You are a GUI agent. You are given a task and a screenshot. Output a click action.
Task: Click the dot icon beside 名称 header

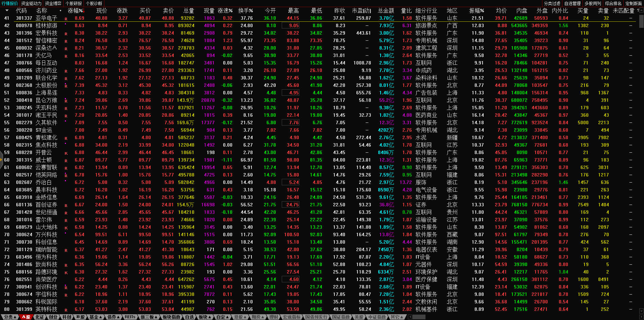coord(60,11)
